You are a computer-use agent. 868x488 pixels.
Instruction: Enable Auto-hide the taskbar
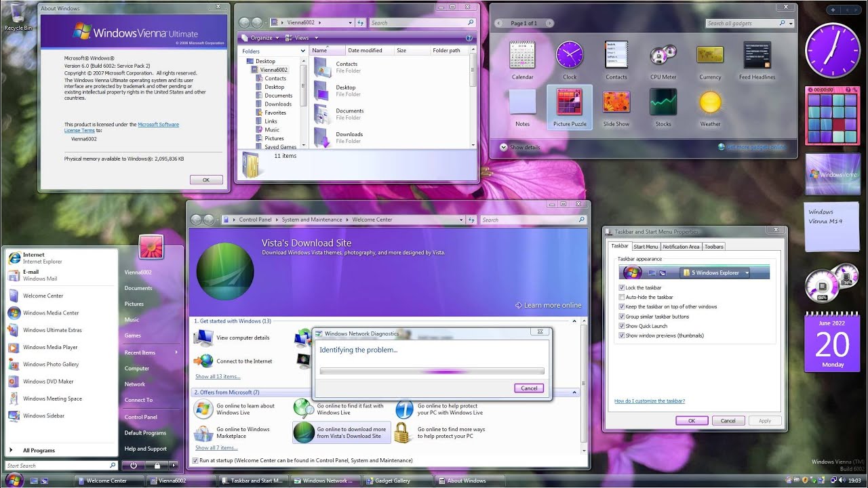[x=622, y=297]
